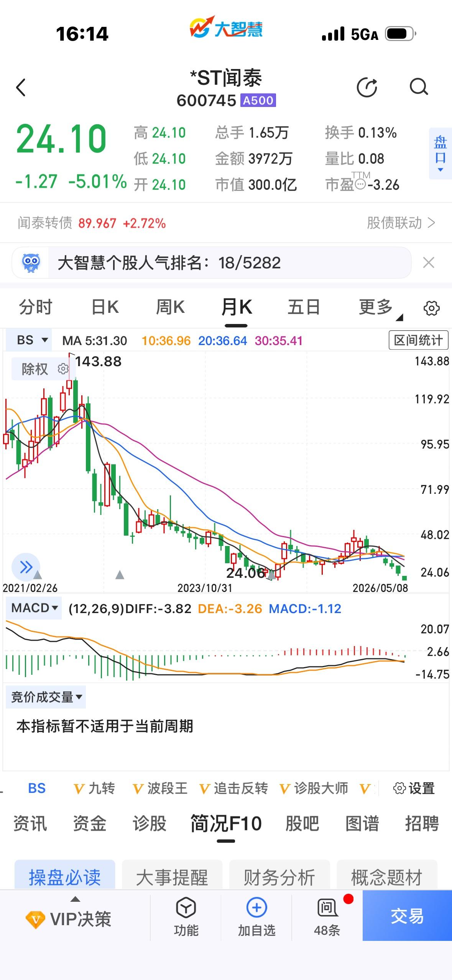Switch to 分时 chart tab

pos(36,307)
